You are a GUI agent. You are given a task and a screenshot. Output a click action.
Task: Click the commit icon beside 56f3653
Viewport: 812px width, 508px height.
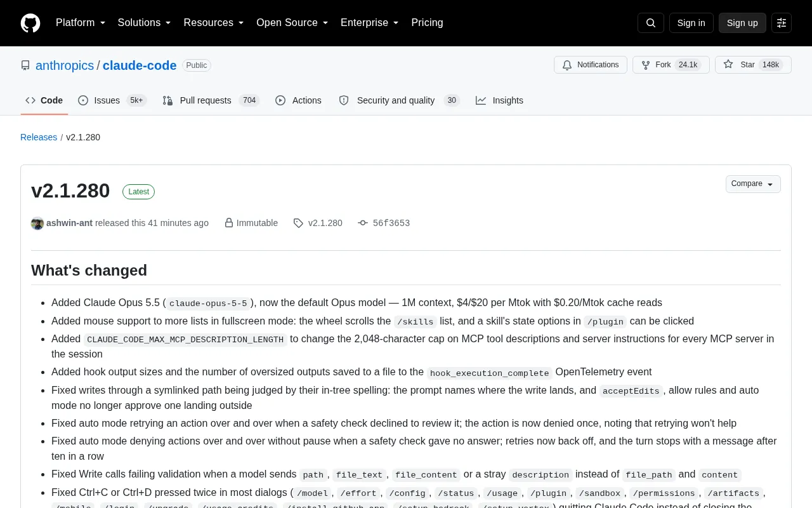coord(363,223)
